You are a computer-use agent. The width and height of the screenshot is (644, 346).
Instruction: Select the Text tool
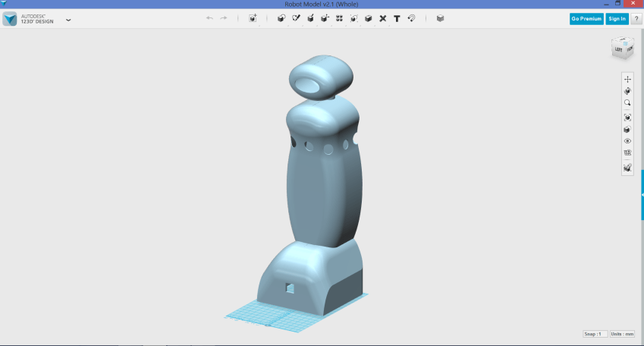click(x=397, y=18)
